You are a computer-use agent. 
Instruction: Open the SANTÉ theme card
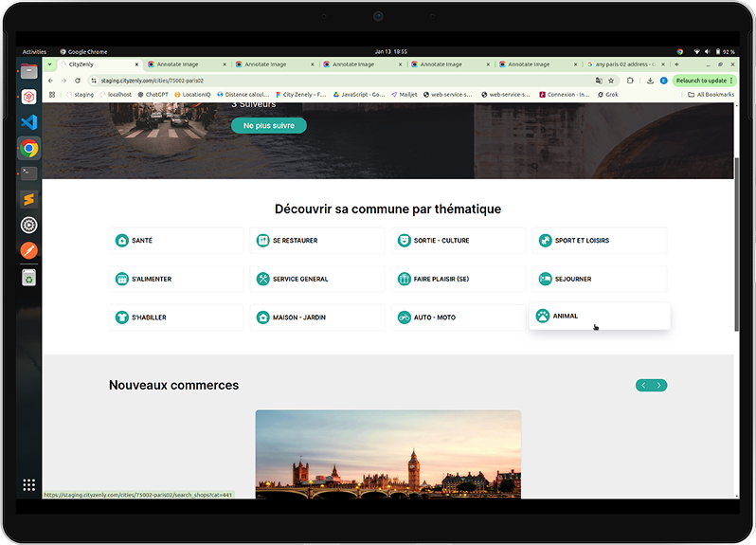pyautogui.click(x=176, y=240)
